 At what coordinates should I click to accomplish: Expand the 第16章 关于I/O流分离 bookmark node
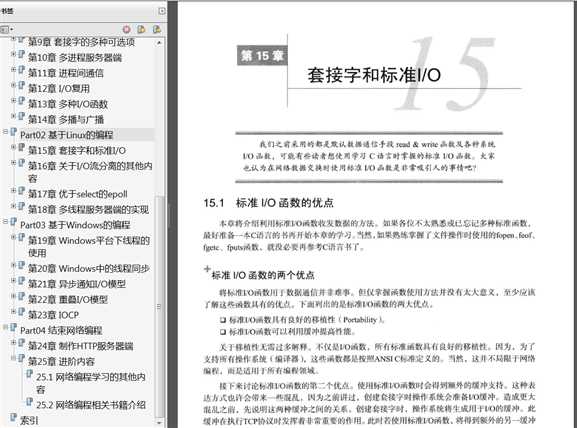13,162
